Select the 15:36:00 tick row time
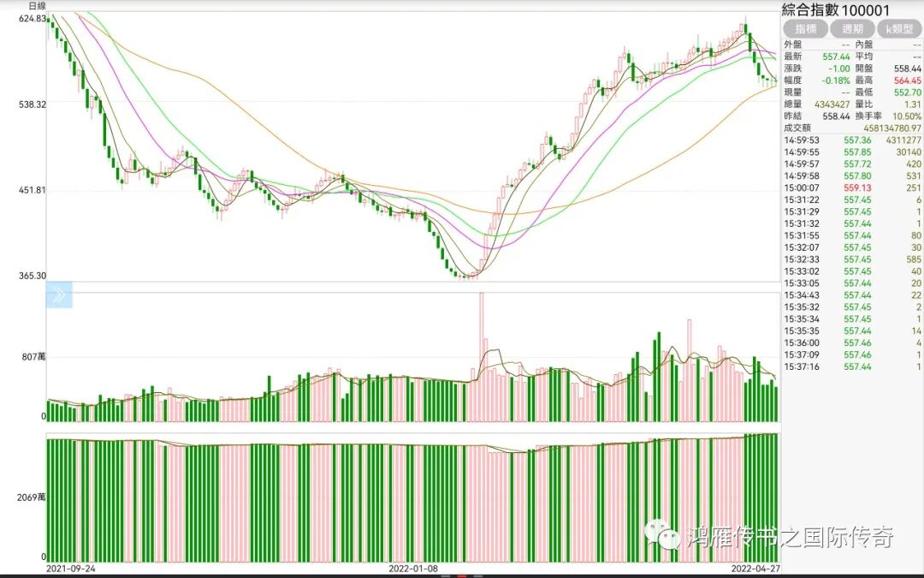 pyautogui.click(x=802, y=343)
